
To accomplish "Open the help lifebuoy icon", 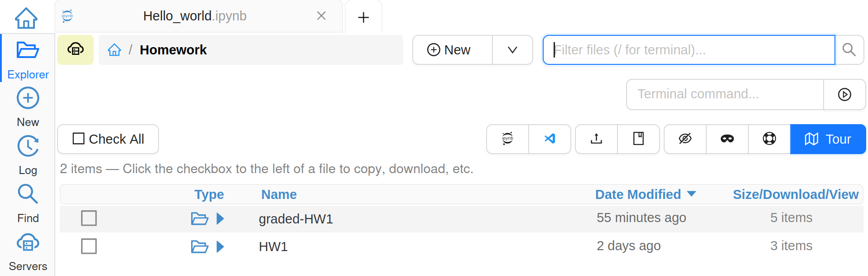I will 769,139.
